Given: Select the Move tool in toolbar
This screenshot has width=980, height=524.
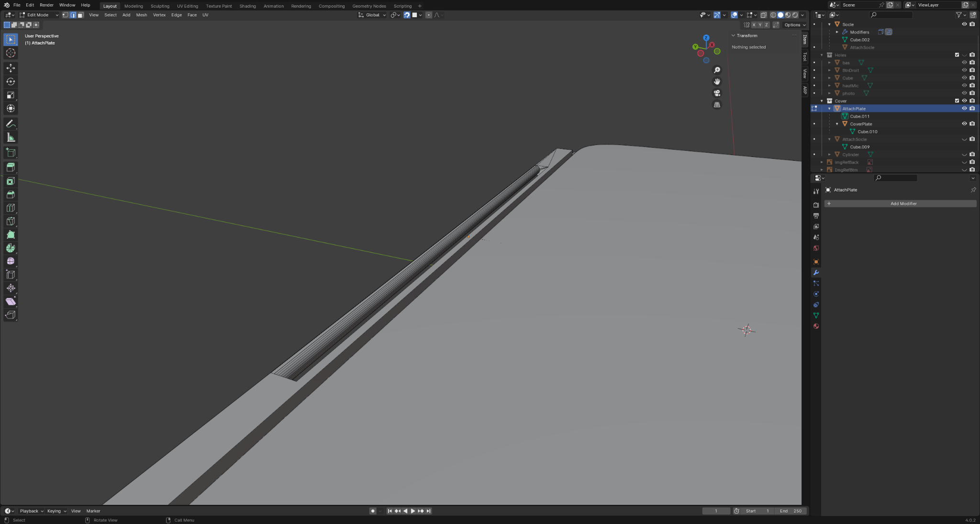Looking at the screenshot, I should click(11, 68).
